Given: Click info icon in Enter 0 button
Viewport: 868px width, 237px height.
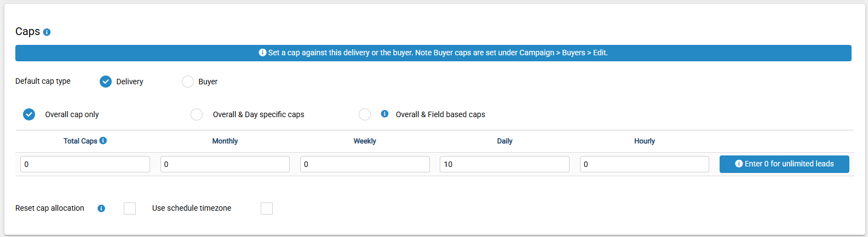Looking at the screenshot, I should click(739, 164).
